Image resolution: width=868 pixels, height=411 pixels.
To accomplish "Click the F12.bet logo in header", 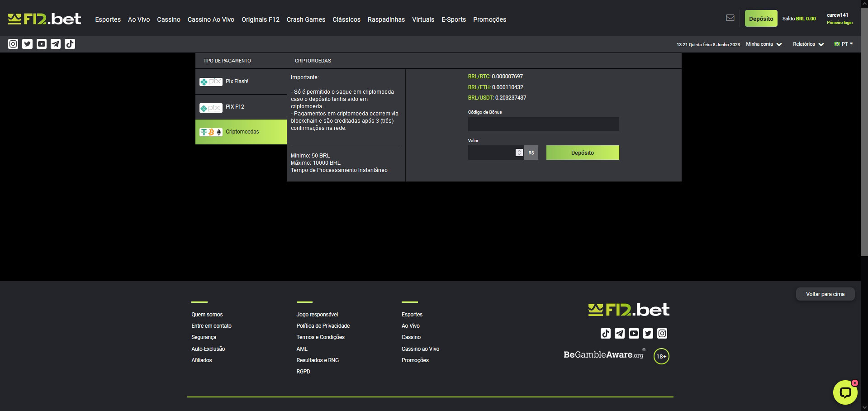I will [x=44, y=19].
